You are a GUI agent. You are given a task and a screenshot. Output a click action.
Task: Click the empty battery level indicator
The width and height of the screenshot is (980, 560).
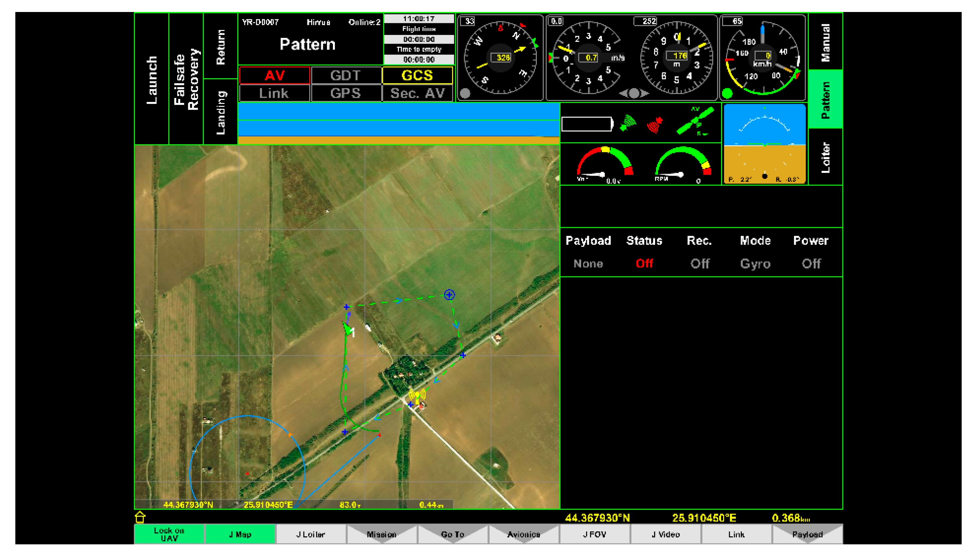(587, 124)
